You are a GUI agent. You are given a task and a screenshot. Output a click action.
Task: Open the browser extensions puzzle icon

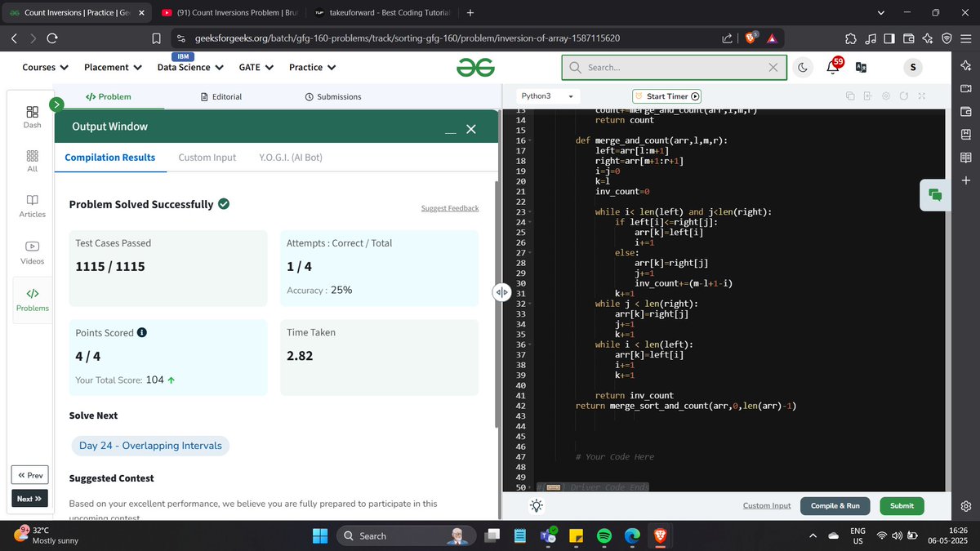point(850,38)
